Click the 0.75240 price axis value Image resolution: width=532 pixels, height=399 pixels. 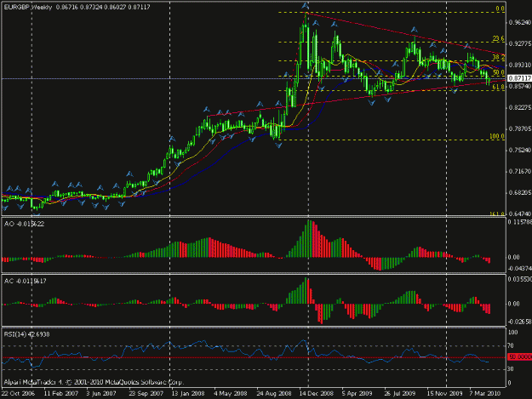point(519,151)
